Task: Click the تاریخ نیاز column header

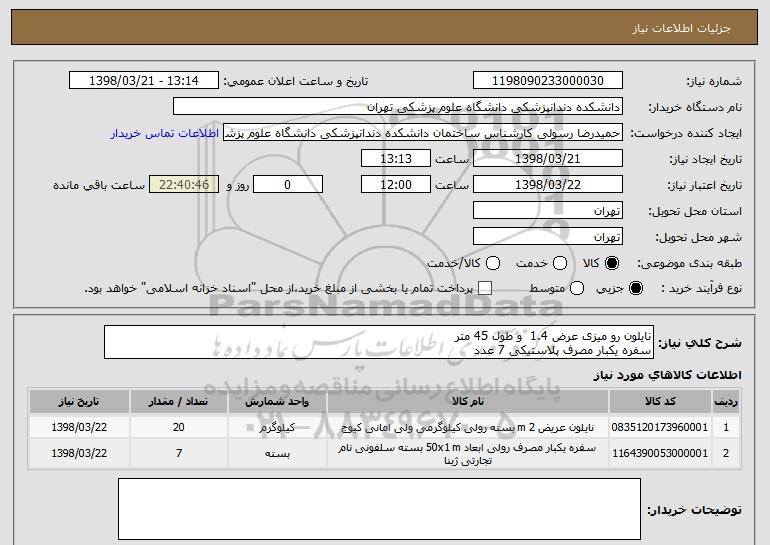Action: click(x=79, y=402)
